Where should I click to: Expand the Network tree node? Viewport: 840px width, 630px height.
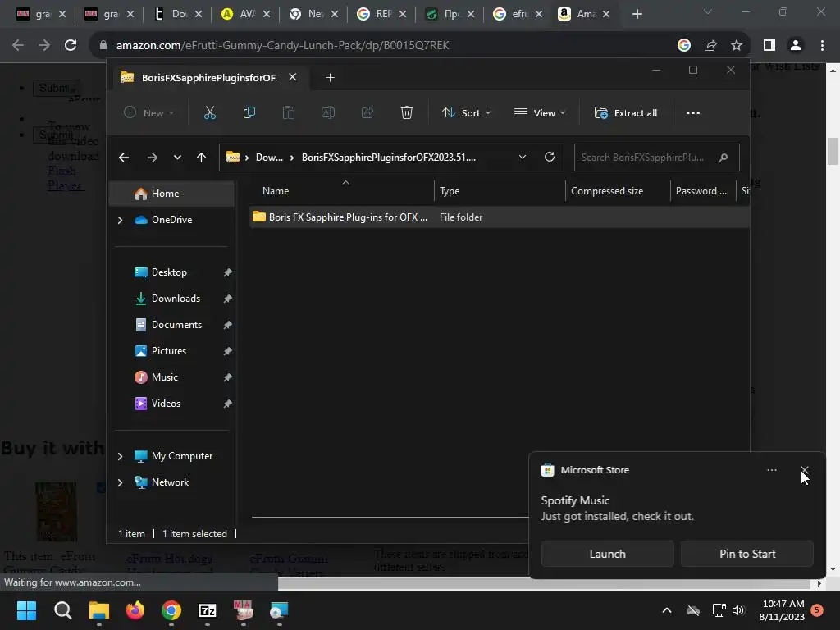click(120, 482)
